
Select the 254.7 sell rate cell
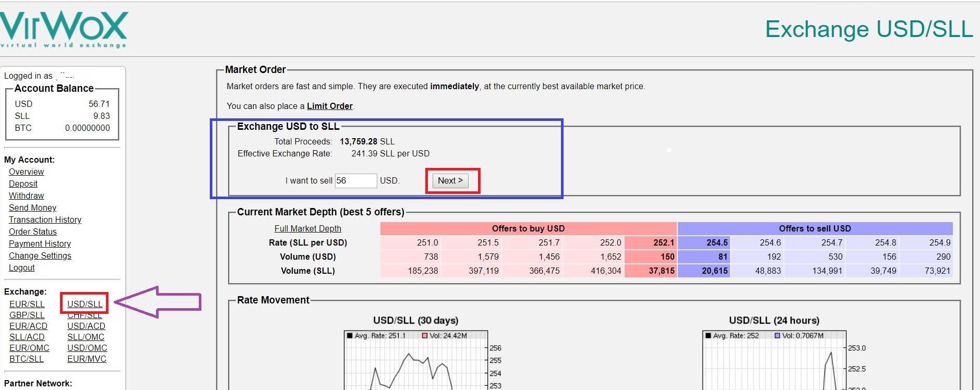[815, 242]
